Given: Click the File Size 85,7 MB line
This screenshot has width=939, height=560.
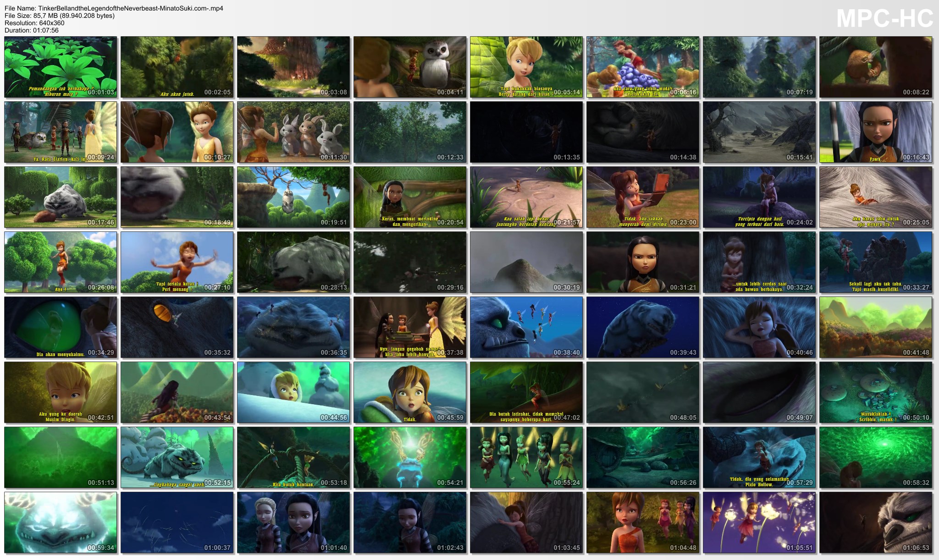Looking at the screenshot, I should click(x=60, y=16).
